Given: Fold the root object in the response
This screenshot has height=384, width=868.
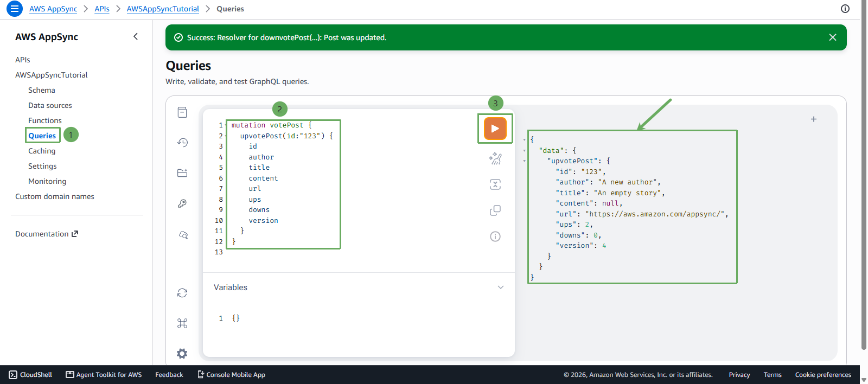Looking at the screenshot, I should coord(525,140).
